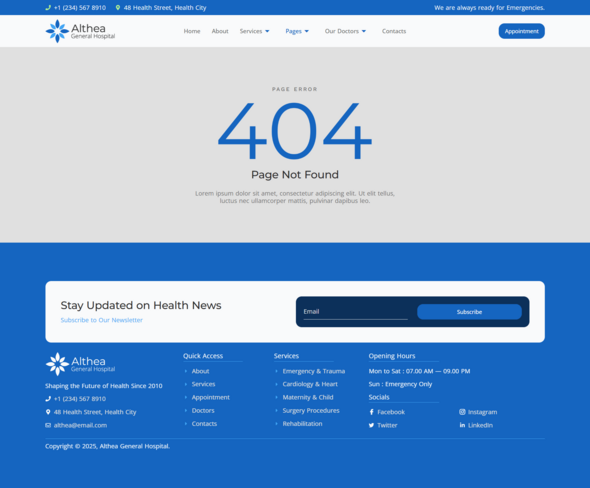Click the arrow bullet beside Emergency & Trauma
The image size is (590, 488).
[x=277, y=371]
